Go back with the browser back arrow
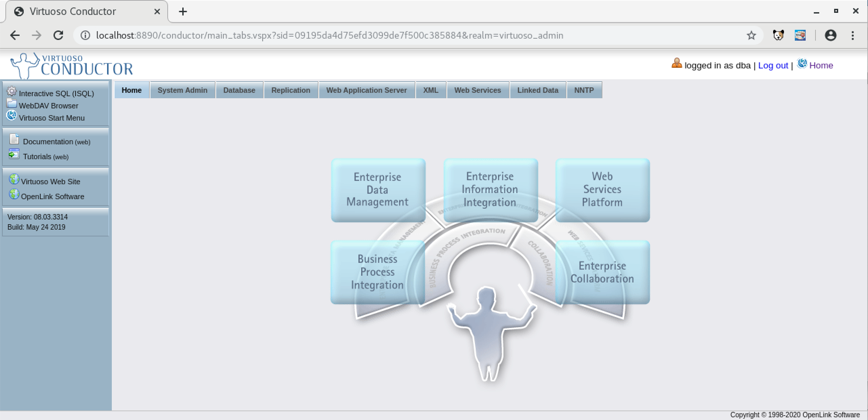868x420 pixels. (15, 35)
